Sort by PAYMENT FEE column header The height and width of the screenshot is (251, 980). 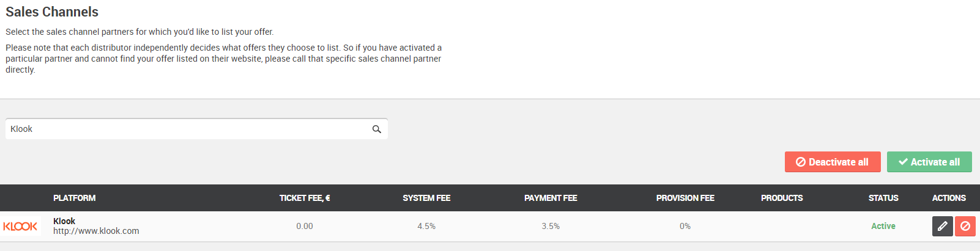[x=551, y=198]
